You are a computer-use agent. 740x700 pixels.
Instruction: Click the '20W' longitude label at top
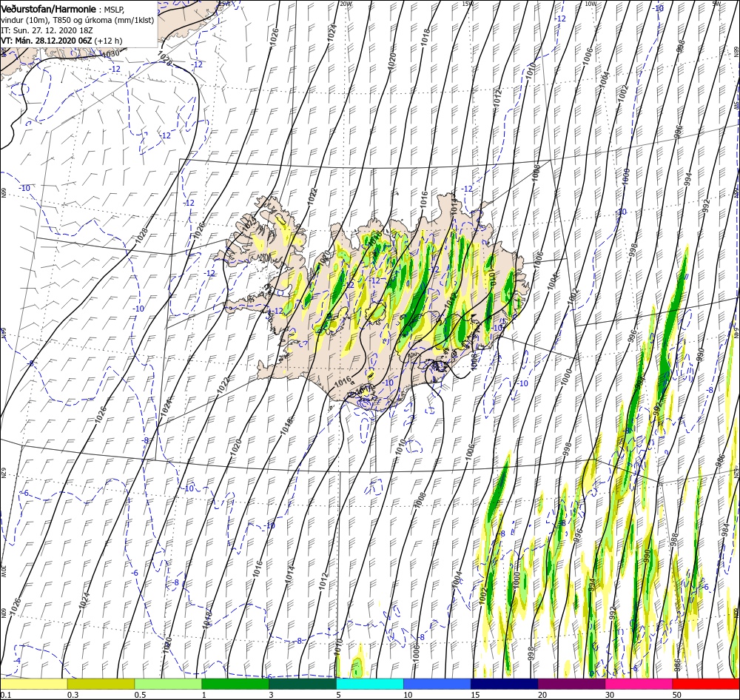click(x=346, y=4)
